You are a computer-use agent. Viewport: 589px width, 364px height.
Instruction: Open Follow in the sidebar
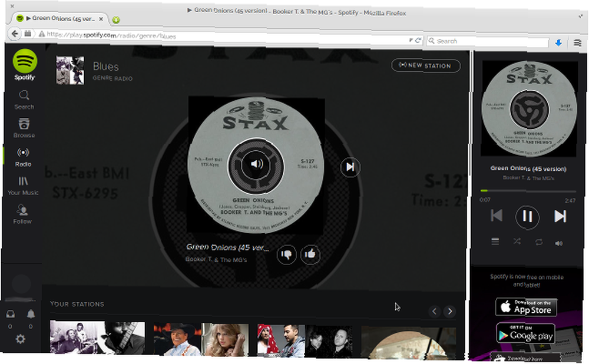coord(22,214)
